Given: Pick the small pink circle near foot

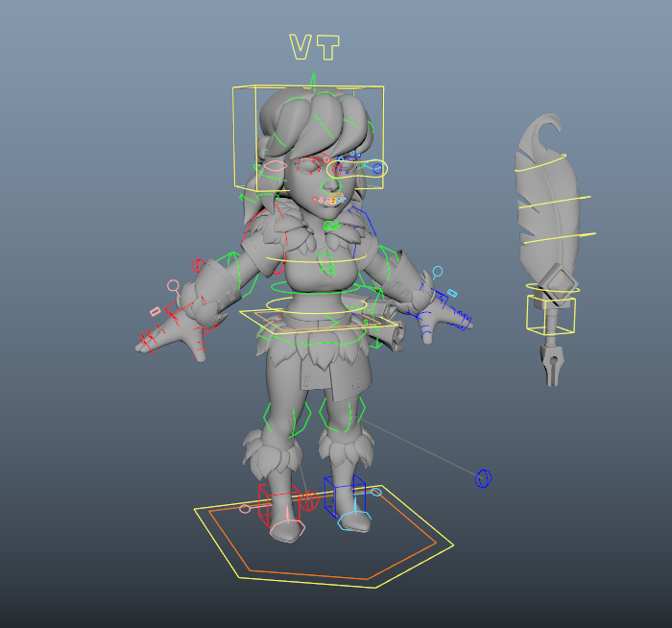Looking at the screenshot, I should point(244,509).
